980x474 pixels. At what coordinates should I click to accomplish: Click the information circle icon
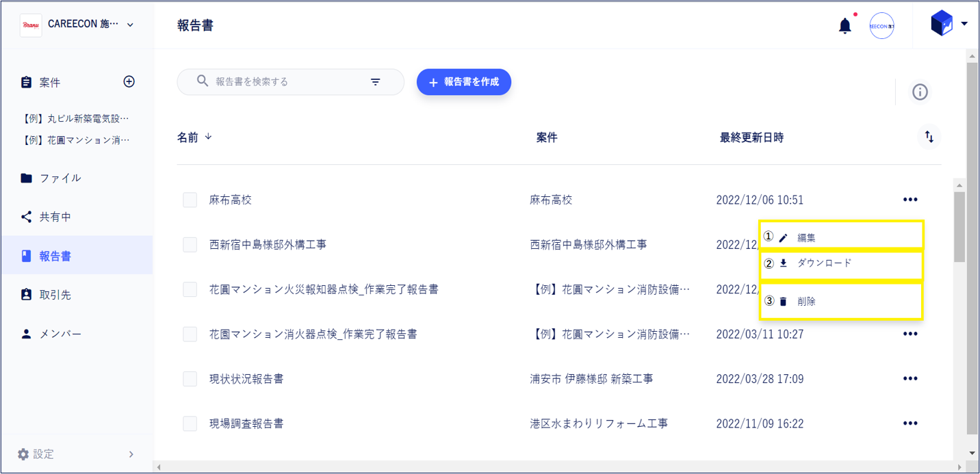pyautogui.click(x=920, y=92)
